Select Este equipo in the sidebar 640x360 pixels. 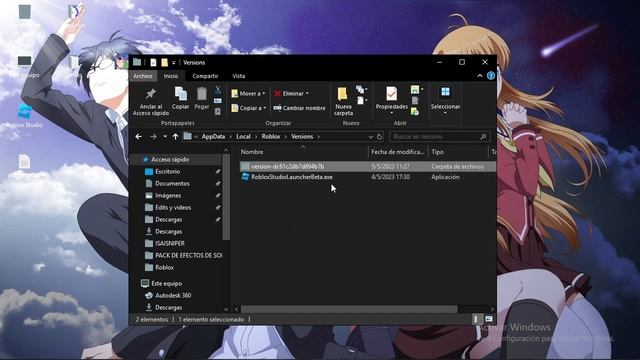(x=167, y=283)
